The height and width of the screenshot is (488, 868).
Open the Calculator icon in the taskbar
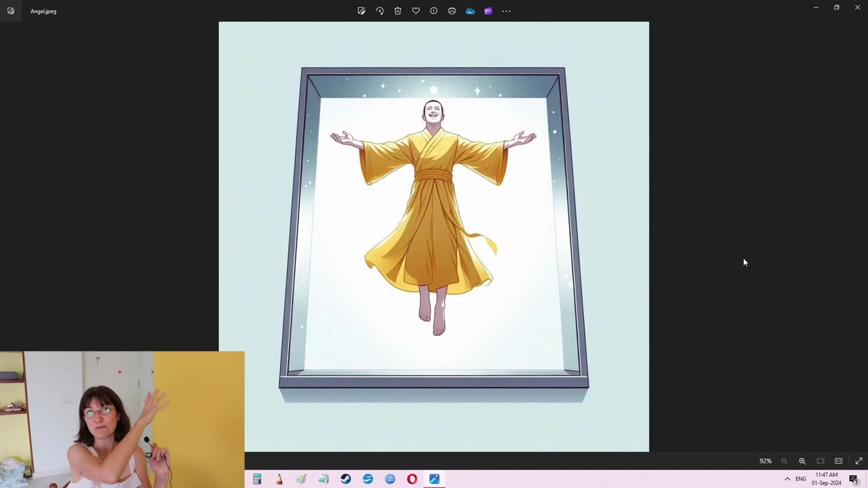point(257,479)
